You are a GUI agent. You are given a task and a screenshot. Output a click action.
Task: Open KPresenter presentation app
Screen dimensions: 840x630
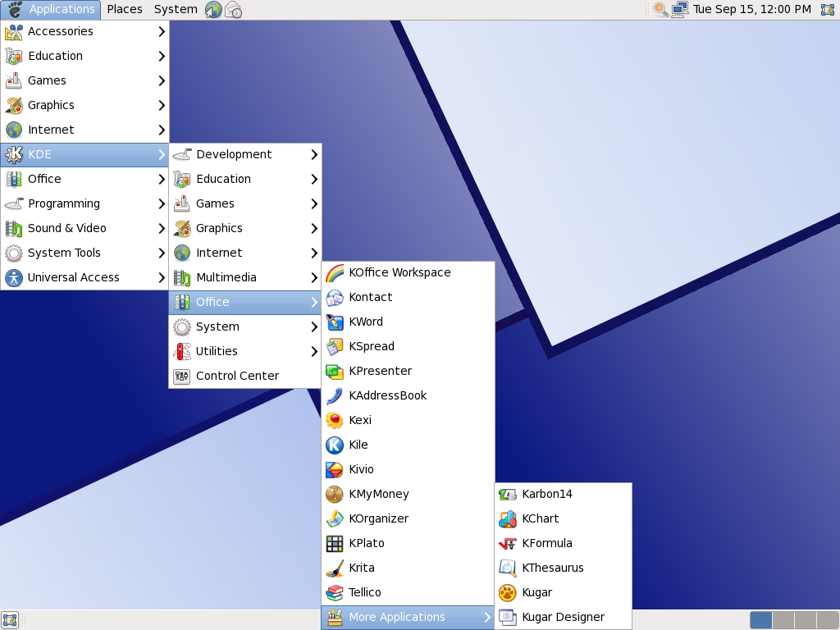pyautogui.click(x=408, y=372)
